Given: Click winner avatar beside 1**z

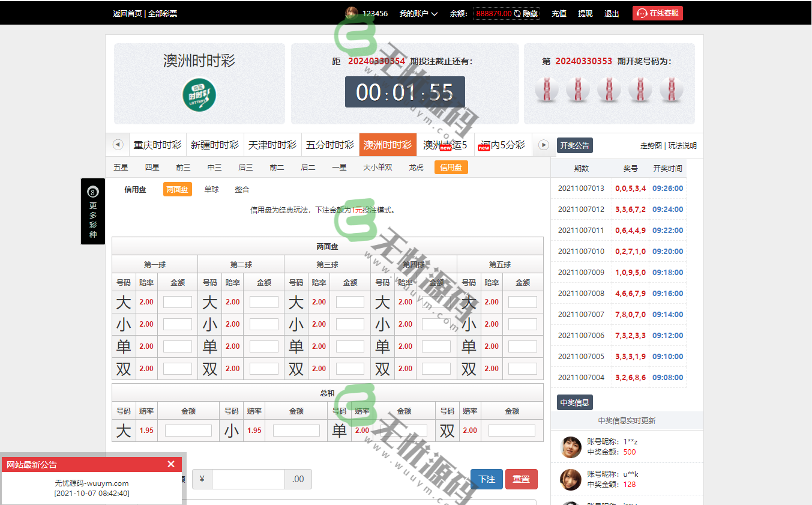Looking at the screenshot, I should click(x=571, y=447).
